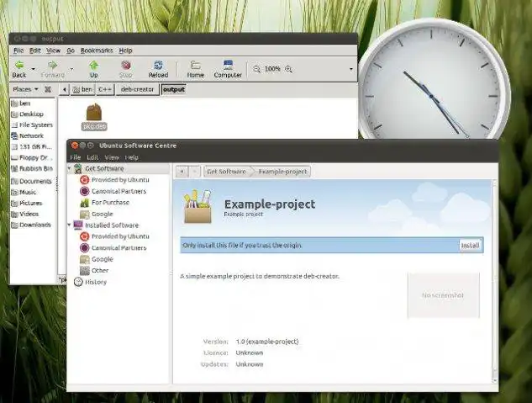Open View menu in Software Centre

(112, 157)
